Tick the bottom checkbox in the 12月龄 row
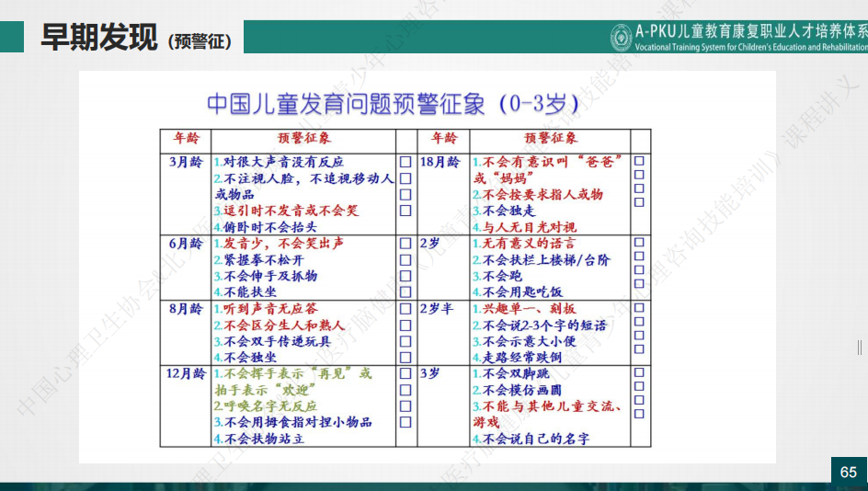This screenshot has width=868, height=491. point(405,422)
